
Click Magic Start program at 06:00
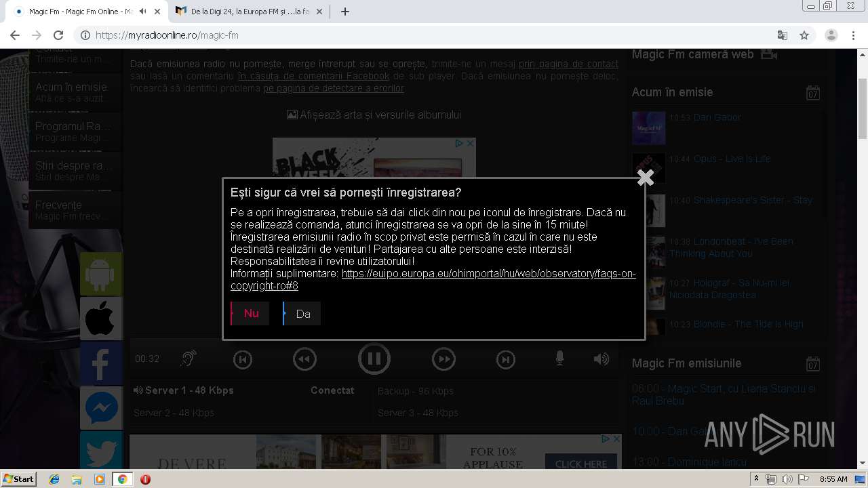pyautogui.click(x=724, y=394)
